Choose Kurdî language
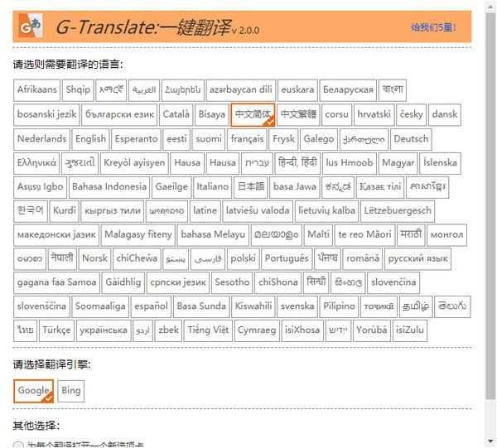497x448 pixels. [65, 211]
